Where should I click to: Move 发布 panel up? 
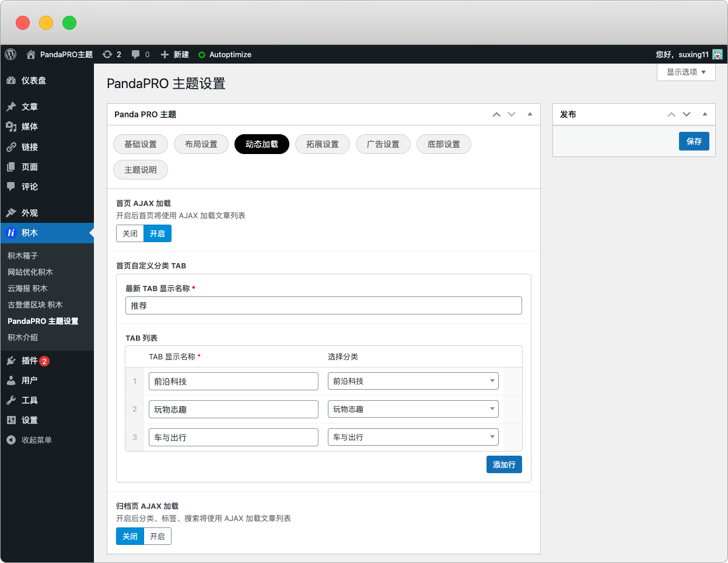coord(671,114)
